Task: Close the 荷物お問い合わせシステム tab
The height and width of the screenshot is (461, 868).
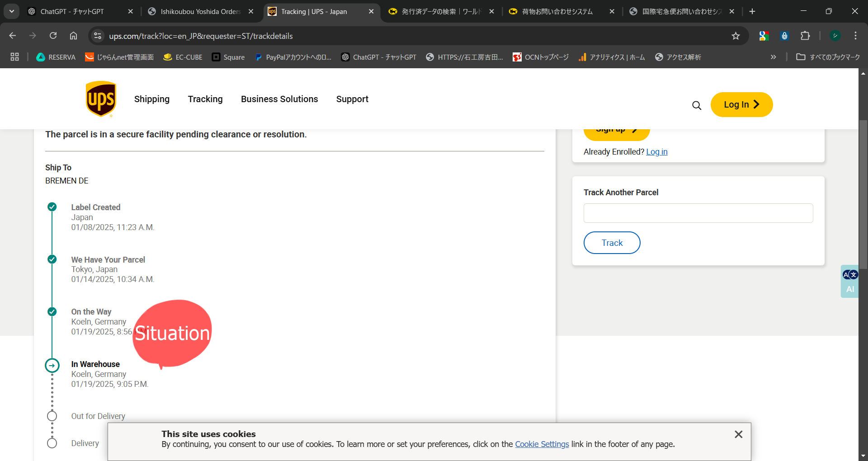Action: click(612, 11)
